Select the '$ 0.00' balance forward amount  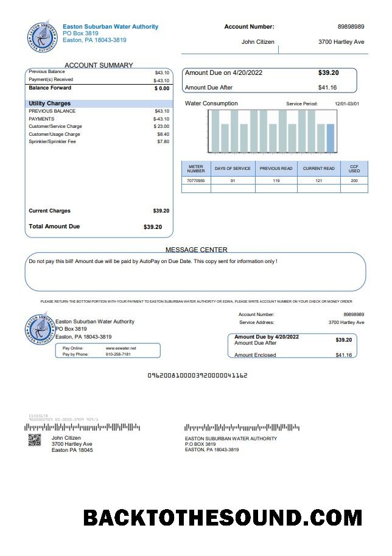click(x=162, y=88)
